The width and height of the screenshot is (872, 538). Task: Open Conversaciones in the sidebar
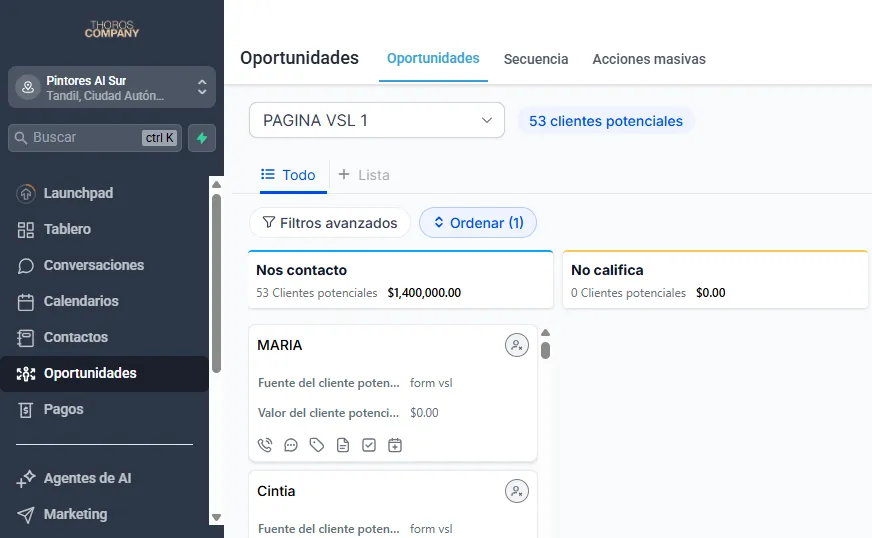(104, 265)
